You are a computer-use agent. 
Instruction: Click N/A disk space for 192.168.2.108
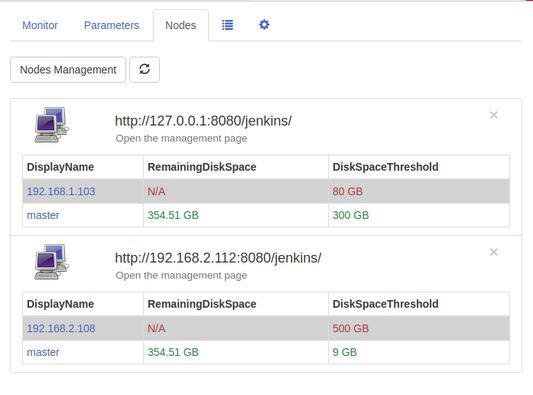156,328
